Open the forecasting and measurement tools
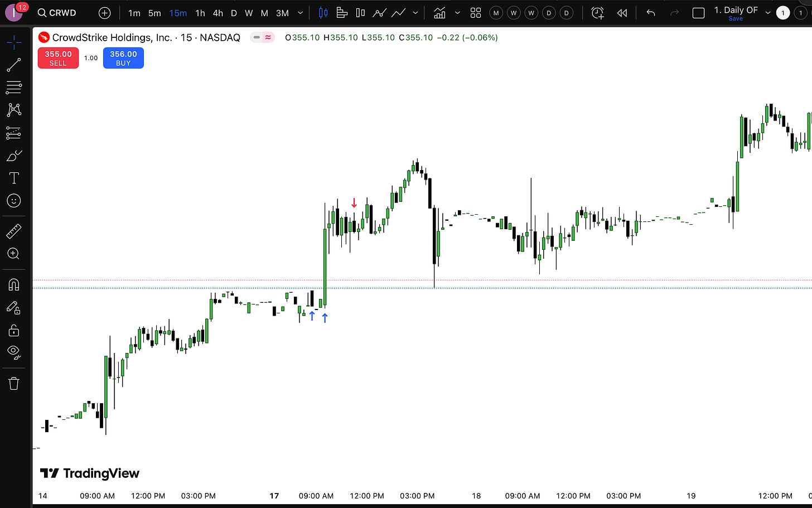 click(x=14, y=133)
